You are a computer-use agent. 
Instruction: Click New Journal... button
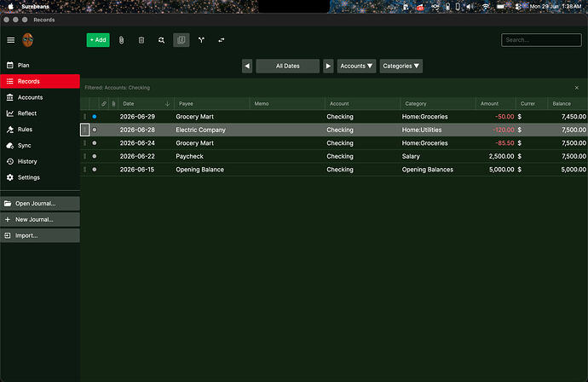40,219
